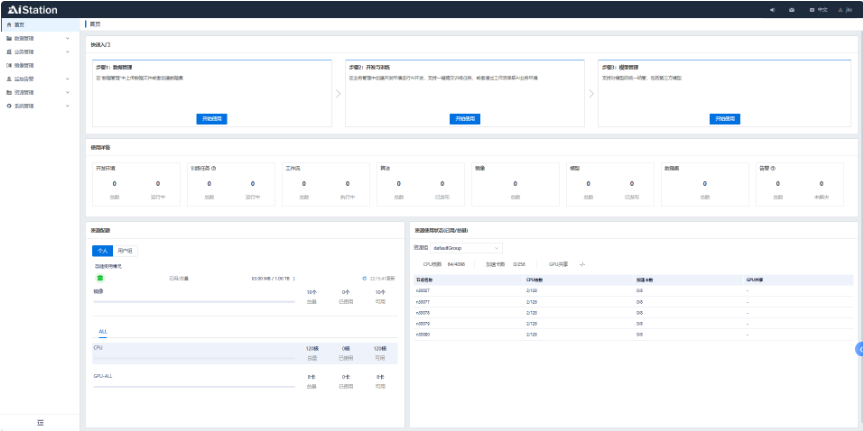This screenshot has height=431, width=863.
Task: Select the ALL tab in resource quota
Action: pos(102,331)
